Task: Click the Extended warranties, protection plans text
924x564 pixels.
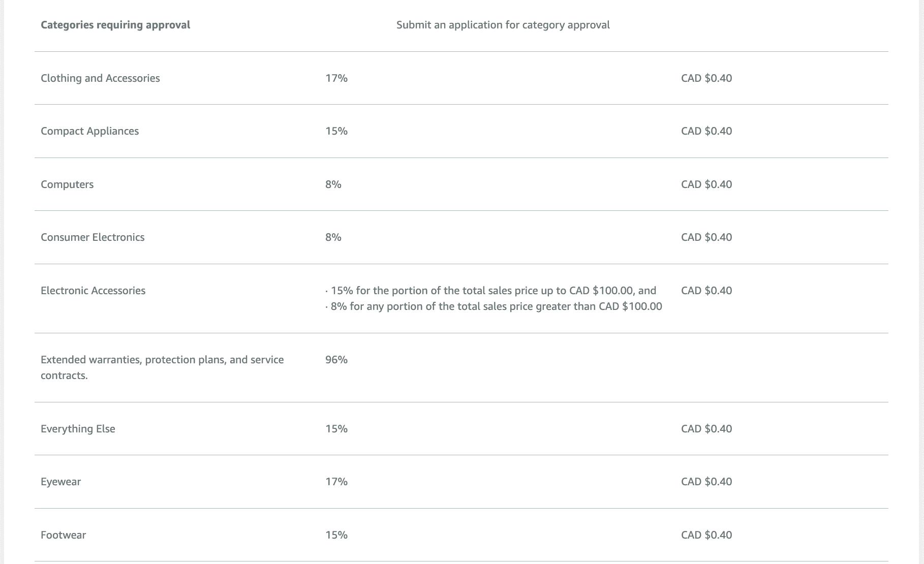Action: 162,360
